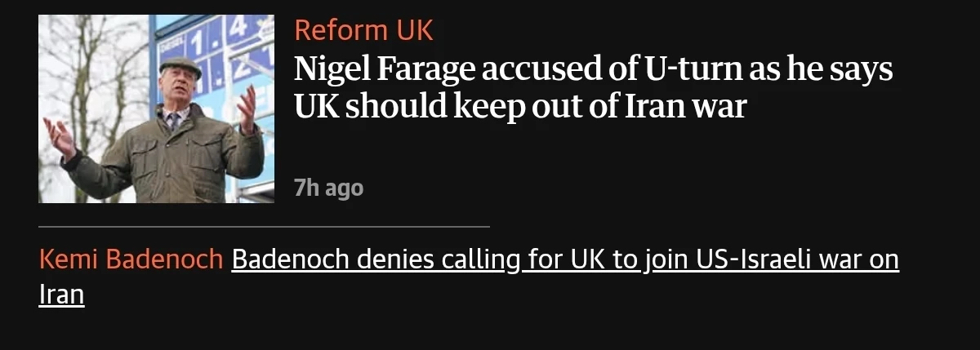Image resolution: width=980 pixels, height=350 pixels.
Task: Open the Badenoch denies calling sublink
Action: point(565,259)
